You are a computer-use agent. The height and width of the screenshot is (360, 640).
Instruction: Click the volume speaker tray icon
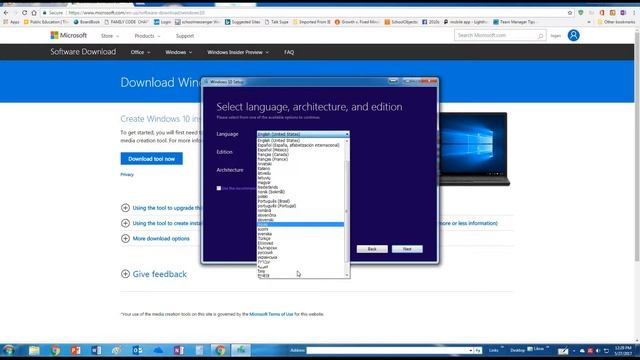[598, 351]
